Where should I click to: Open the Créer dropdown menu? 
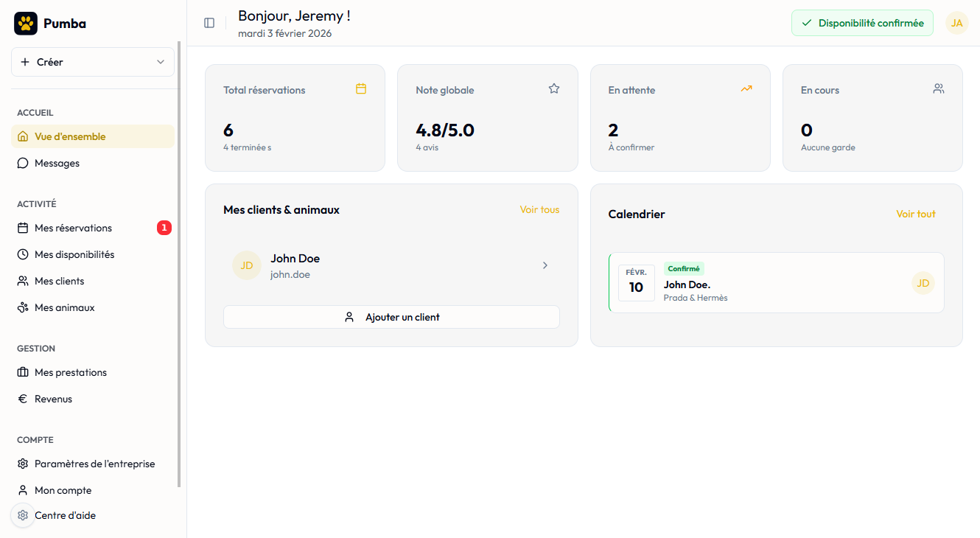click(x=93, y=62)
